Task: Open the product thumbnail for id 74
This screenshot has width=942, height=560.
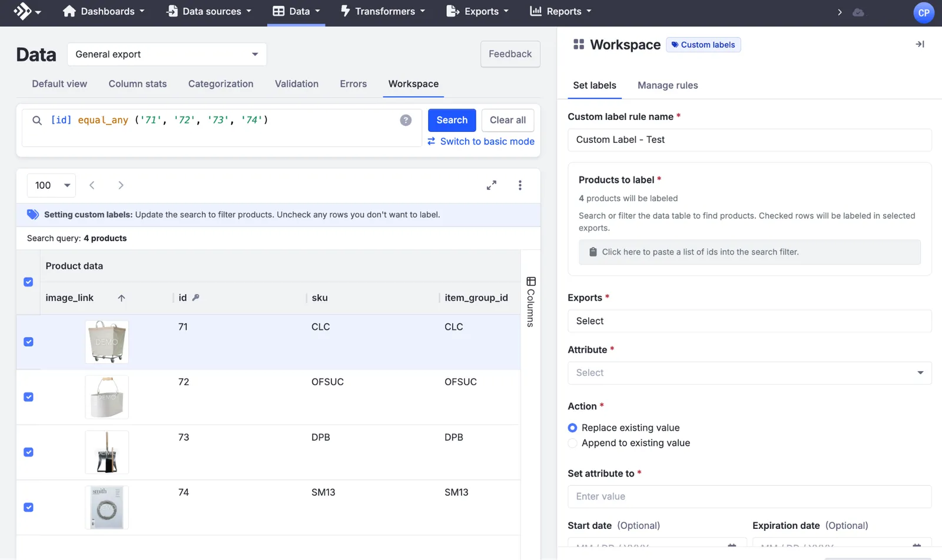Action: pyautogui.click(x=107, y=508)
